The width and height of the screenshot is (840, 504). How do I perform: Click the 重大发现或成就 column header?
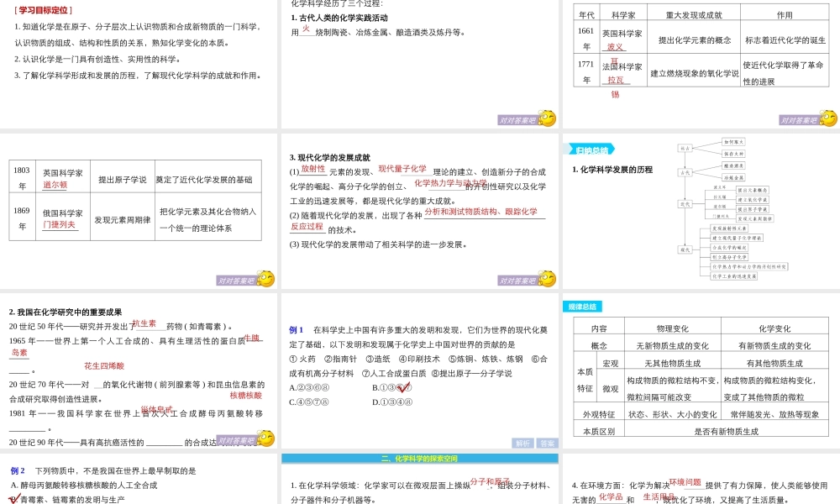point(694,15)
